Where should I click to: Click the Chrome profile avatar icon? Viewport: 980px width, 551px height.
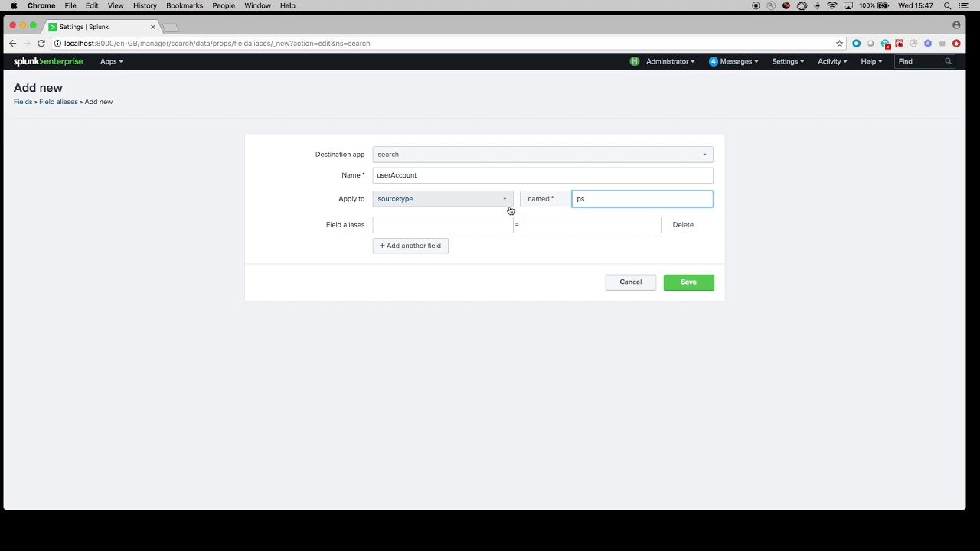pos(956,25)
